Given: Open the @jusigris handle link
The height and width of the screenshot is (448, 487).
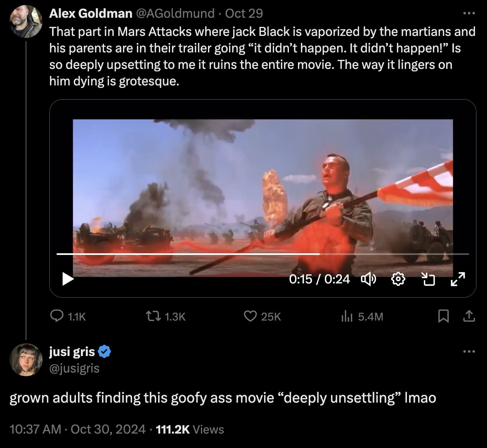Looking at the screenshot, I should pos(74,368).
